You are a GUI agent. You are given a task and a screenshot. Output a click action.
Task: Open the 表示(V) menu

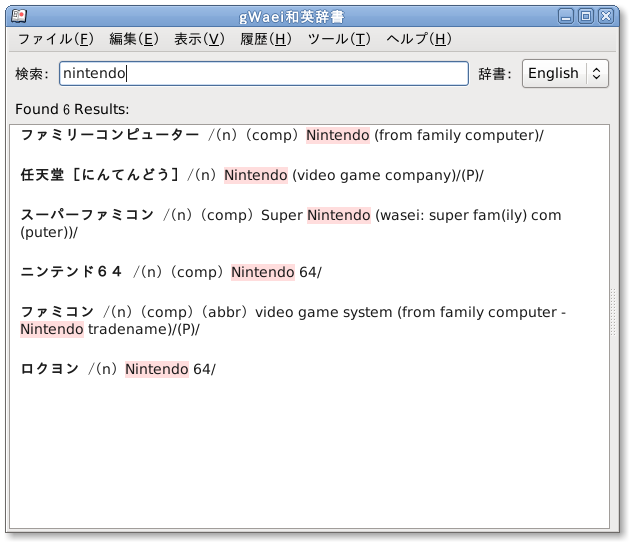(199, 39)
